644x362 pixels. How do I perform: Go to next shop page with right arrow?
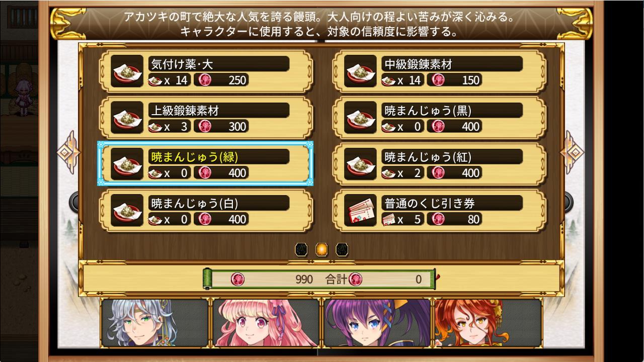(x=572, y=152)
